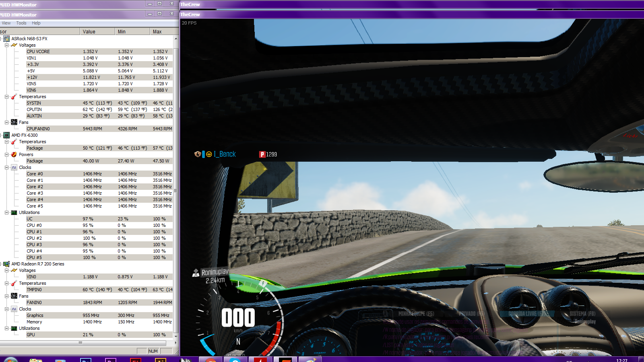Click the I_Benck player name tag
This screenshot has height=362, width=644.
(225, 154)
